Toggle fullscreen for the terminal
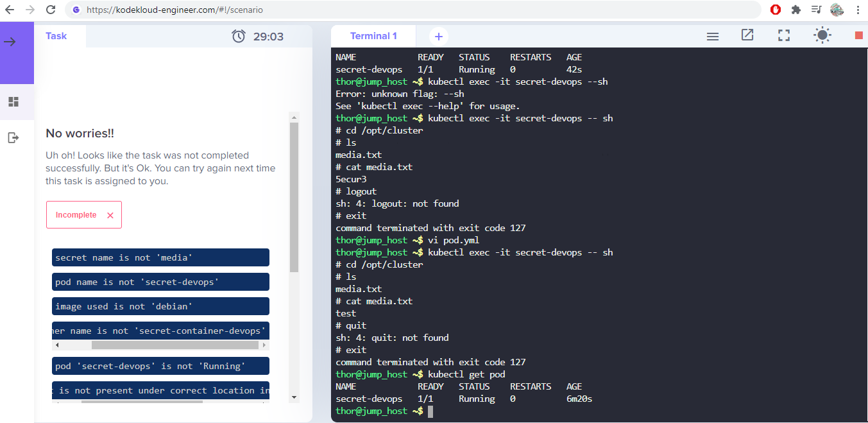Viewport: 868px width, 423px height. pos(784,35)
